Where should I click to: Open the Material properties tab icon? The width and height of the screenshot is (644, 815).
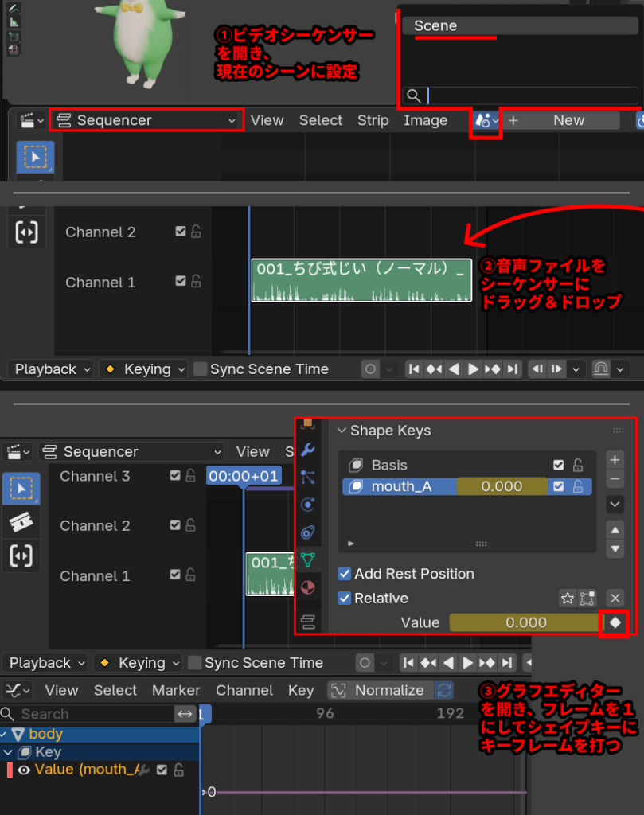tap(308, 588)
